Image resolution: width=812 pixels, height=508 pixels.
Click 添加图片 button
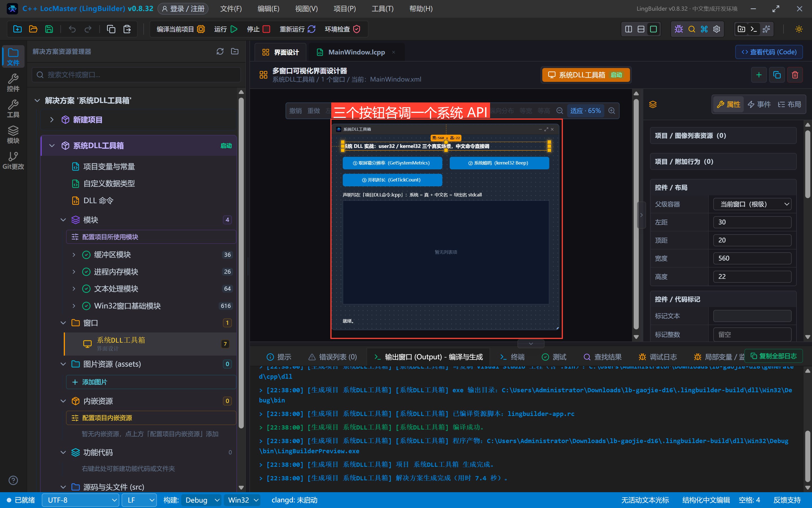pos(151,382)
